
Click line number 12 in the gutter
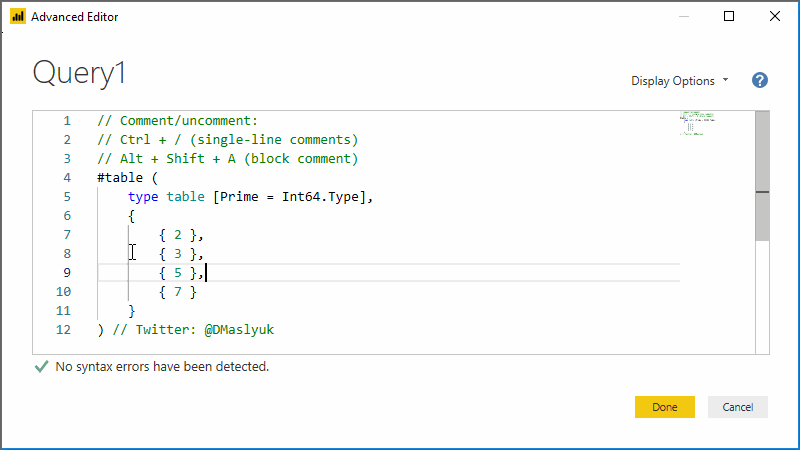click(63, 330)
